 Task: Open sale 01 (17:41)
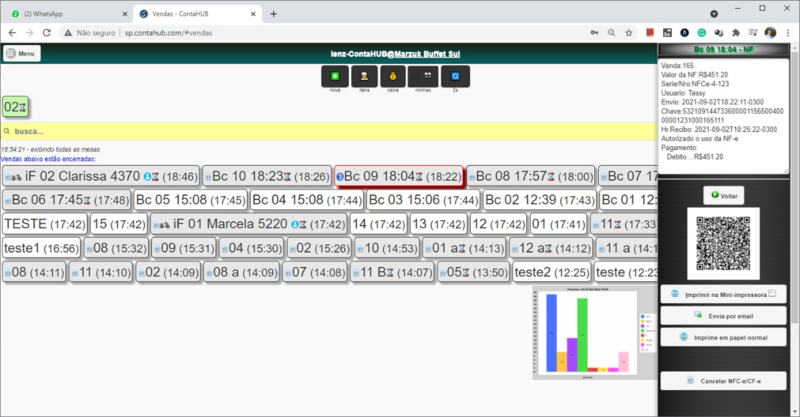click(x=558, y=224)
